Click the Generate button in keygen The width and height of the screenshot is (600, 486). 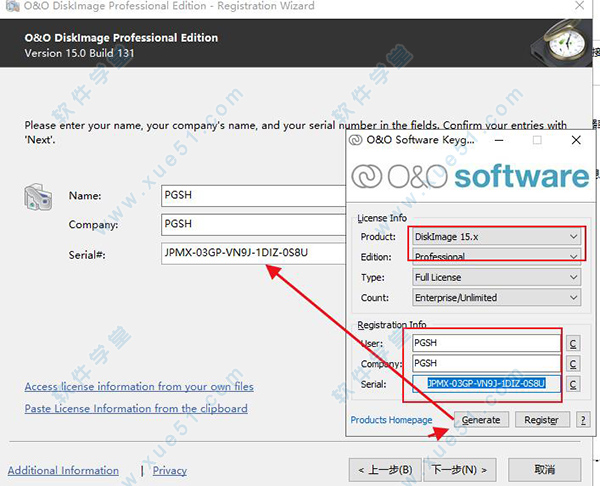coord(481,420)
